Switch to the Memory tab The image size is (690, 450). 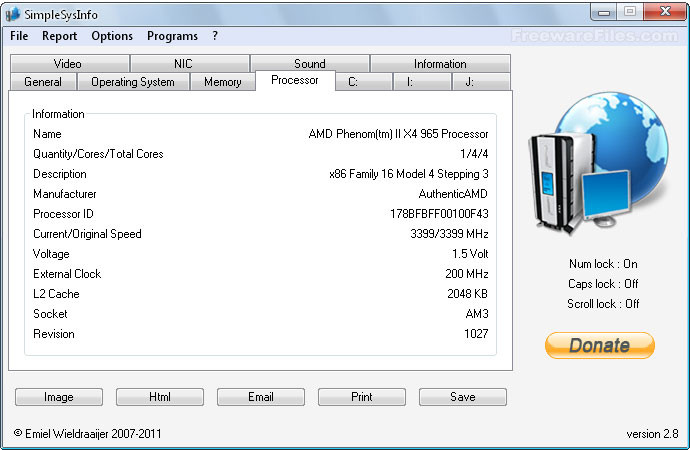click(222, 82)
